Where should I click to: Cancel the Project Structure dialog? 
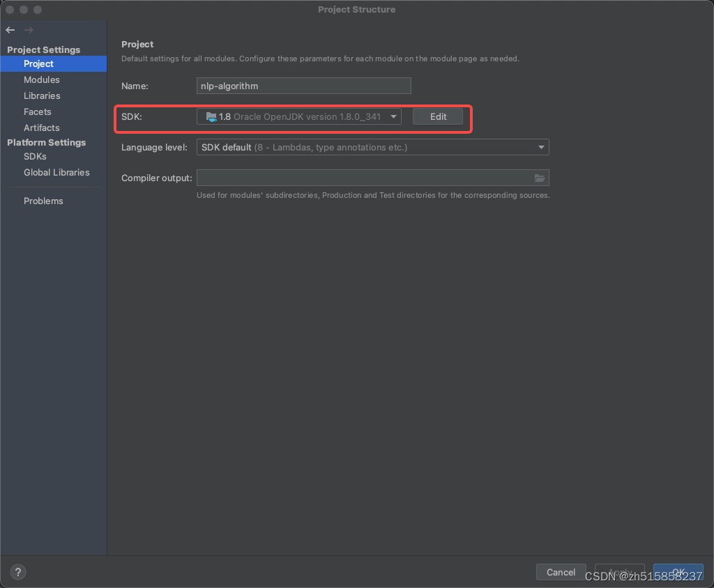coord(561,572)
